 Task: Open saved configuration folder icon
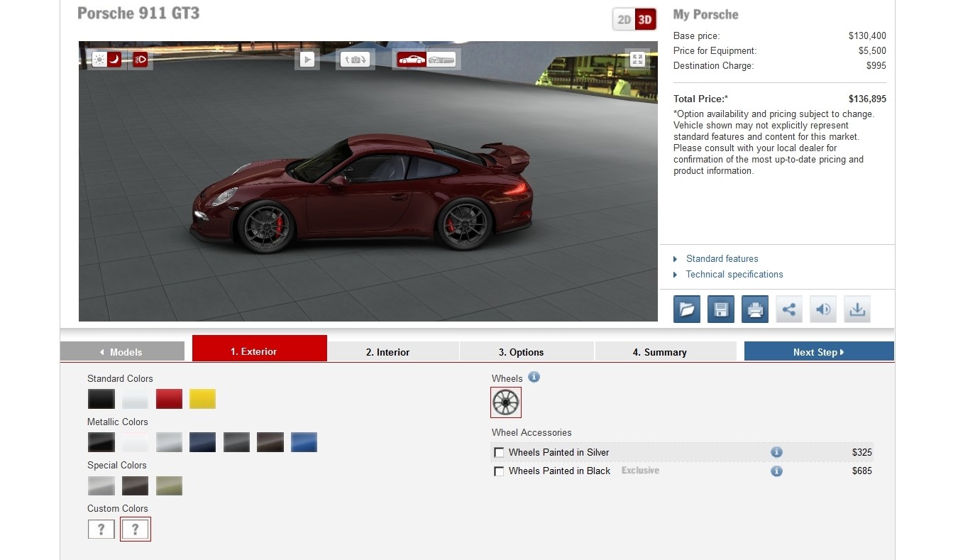click(x=687, y=309)
